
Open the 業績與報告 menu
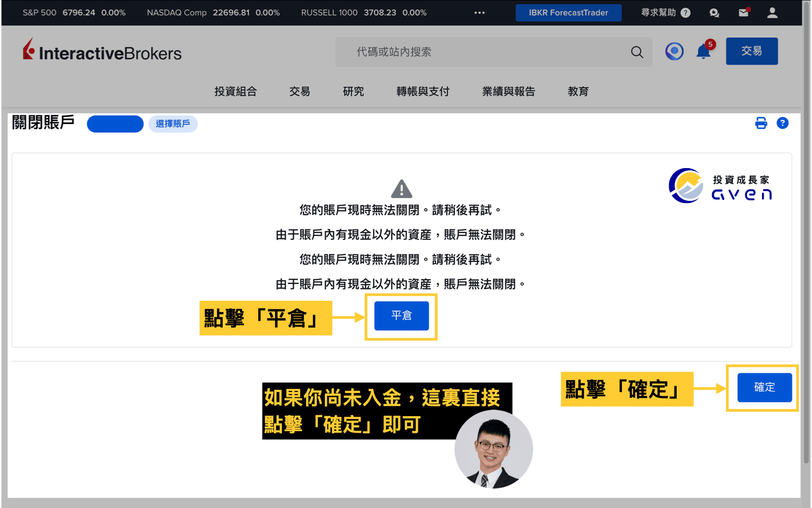508,91
